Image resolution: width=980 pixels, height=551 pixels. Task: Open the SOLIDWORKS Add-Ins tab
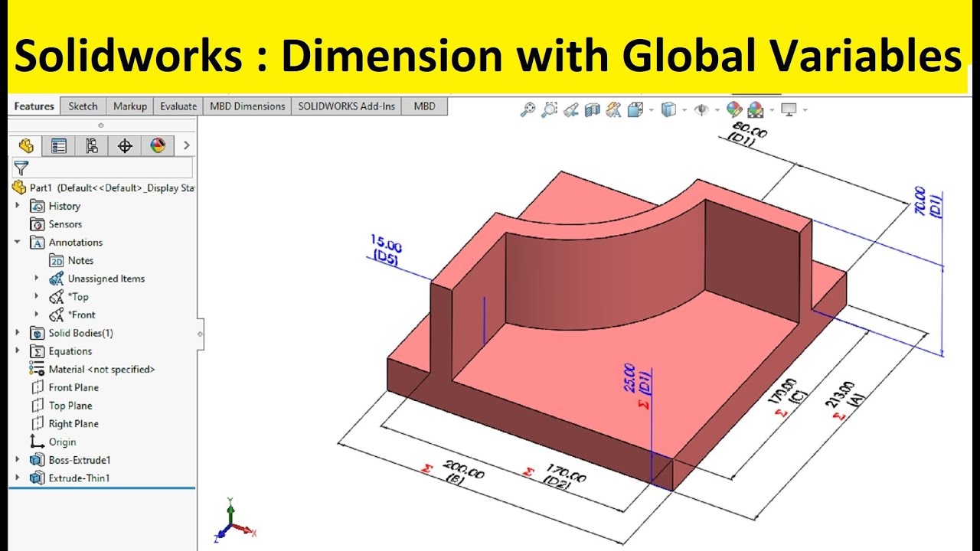coord(347,106)
